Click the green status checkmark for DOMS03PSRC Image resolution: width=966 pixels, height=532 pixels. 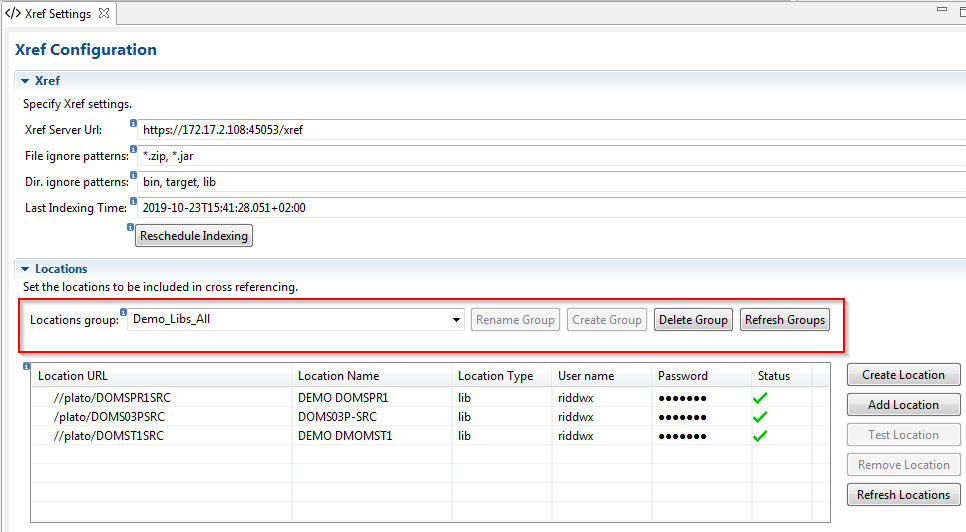point(760,416)
